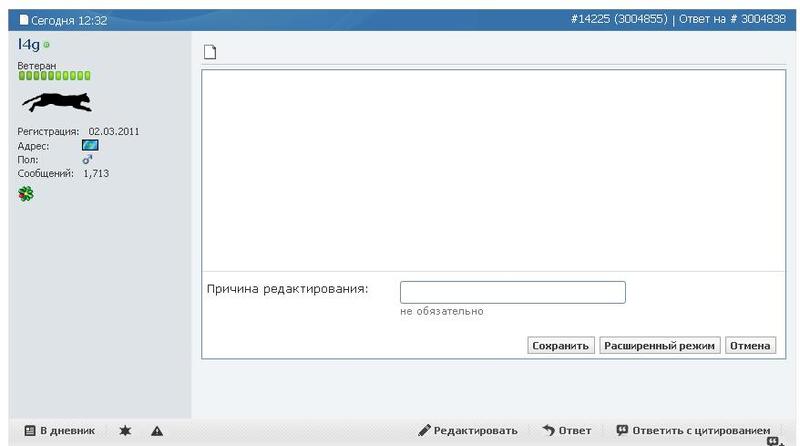800x446 pixels.
Task: Click the black panther avatar image
Action: point(56,101)
